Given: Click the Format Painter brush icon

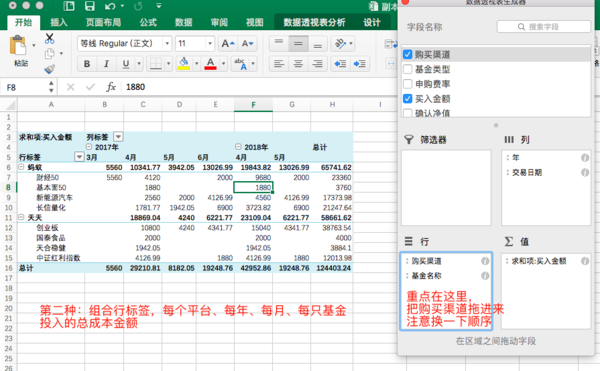Looking at the screenshot, I should [49, 69].
